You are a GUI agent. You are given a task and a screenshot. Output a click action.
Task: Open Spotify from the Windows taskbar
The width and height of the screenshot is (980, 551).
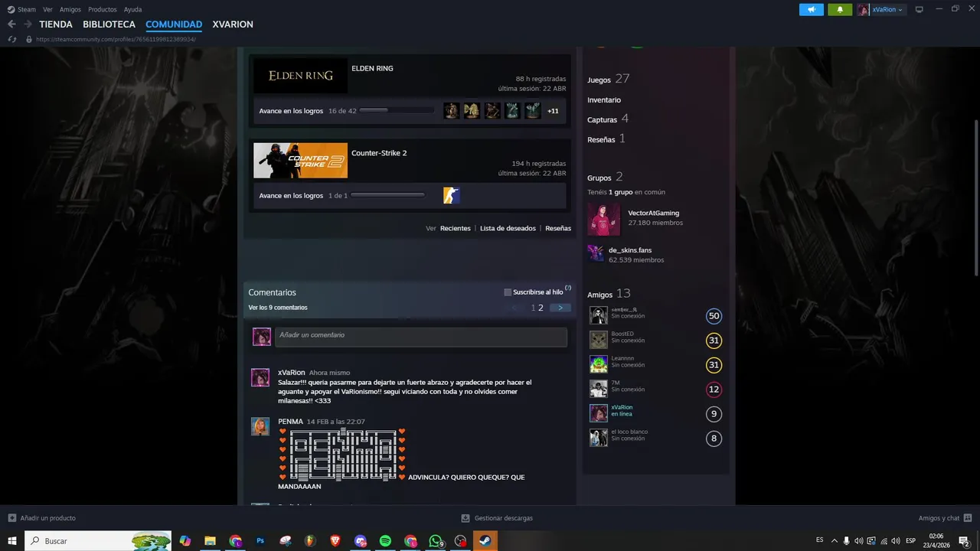click(385, 541)
